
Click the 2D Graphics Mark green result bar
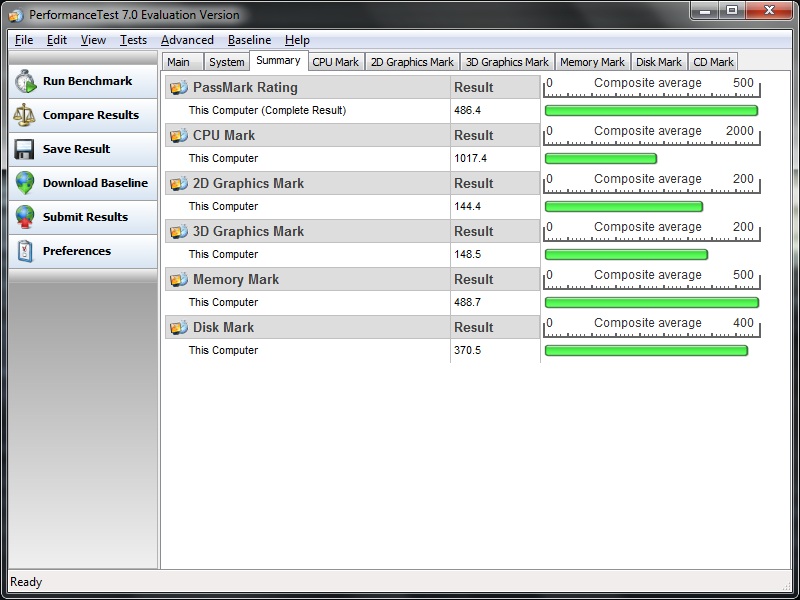(x=624, y=207)
